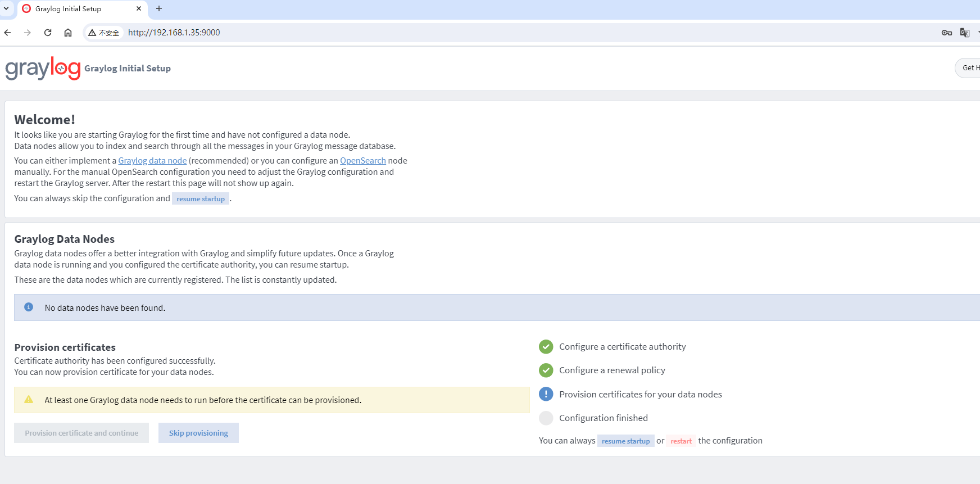
Task: Click 'At least one Graylog data node' warning text
Action: (203, 400)
